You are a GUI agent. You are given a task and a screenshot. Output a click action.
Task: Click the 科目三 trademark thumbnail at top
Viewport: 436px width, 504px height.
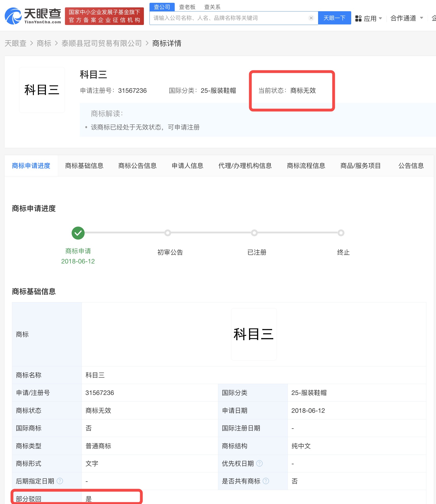click(42, 90)
